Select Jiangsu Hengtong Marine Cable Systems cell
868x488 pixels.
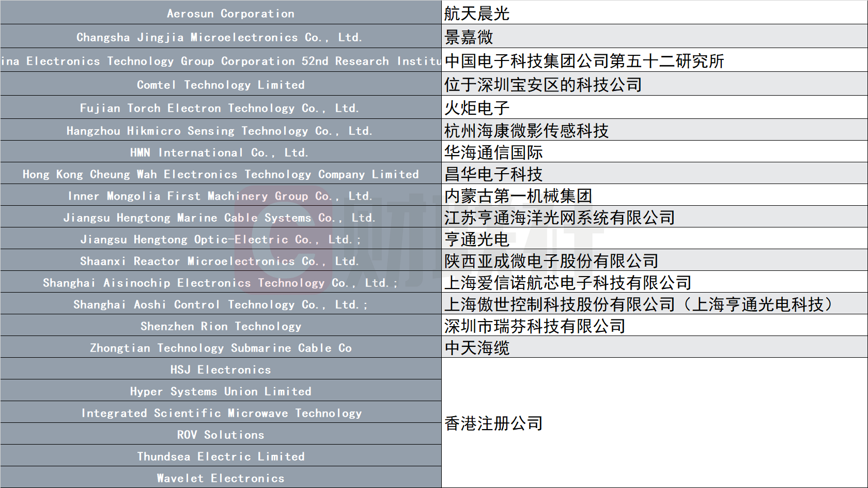[221, 217]
